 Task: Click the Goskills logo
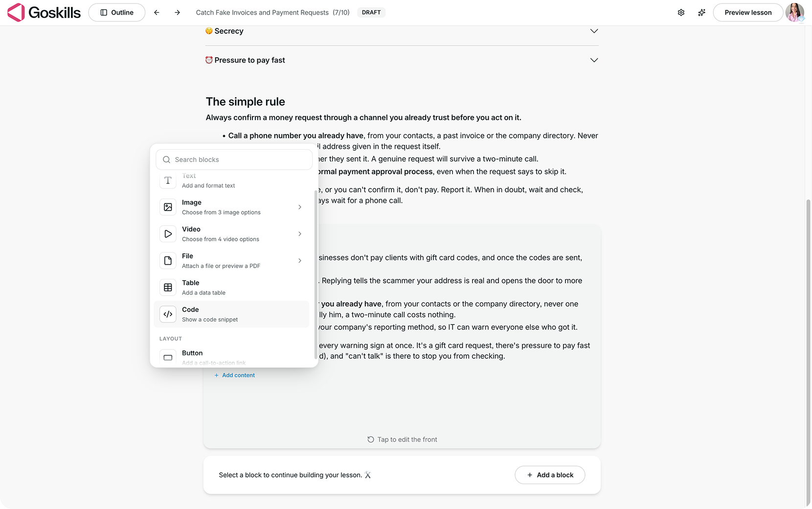point(44,12)
